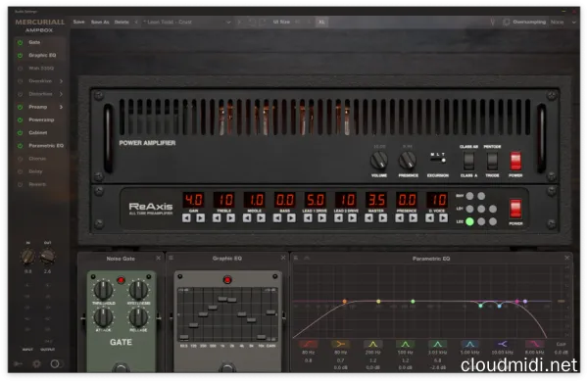
Task: Open the tuner icon in top bar
Action: [x=493, y=23]
